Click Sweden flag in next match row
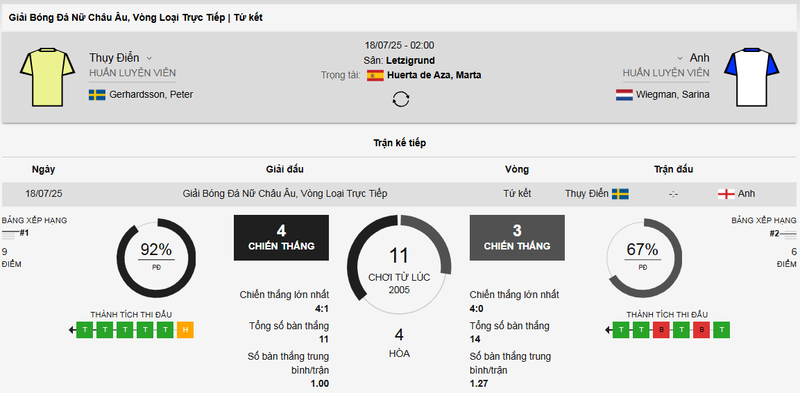Viewport: 800px width, 393px height. tap(620, 194)
